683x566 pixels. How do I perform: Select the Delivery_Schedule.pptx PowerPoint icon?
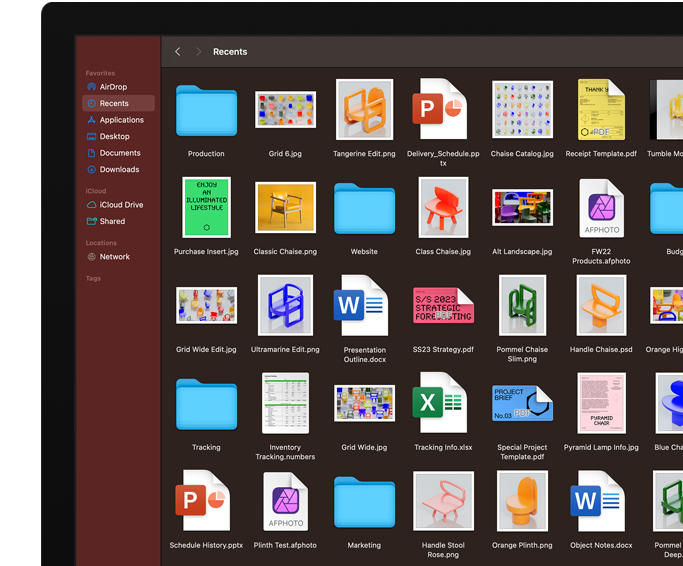pyautogui.click(x=440, y=109)
